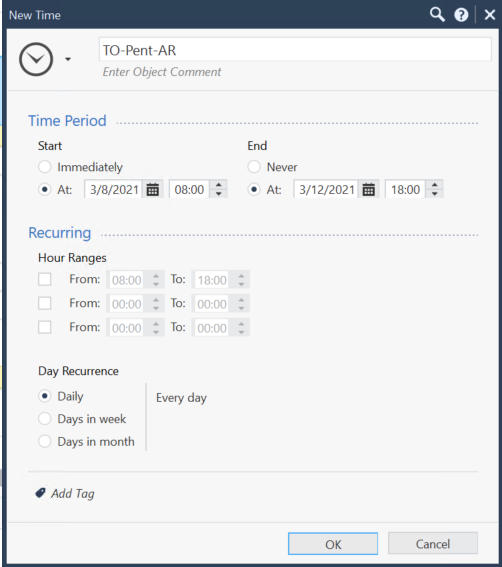The height and width of the screenshot is (567, 502).
Task: Close the New Time dialog
Action: (x=490, y=15)
